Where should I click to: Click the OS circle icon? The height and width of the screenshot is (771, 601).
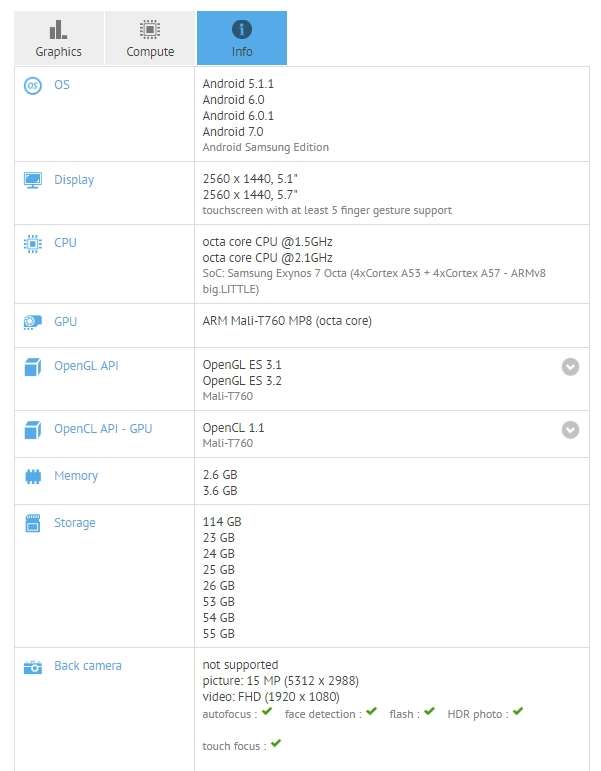pyautogui.click(x=32, y=86)
